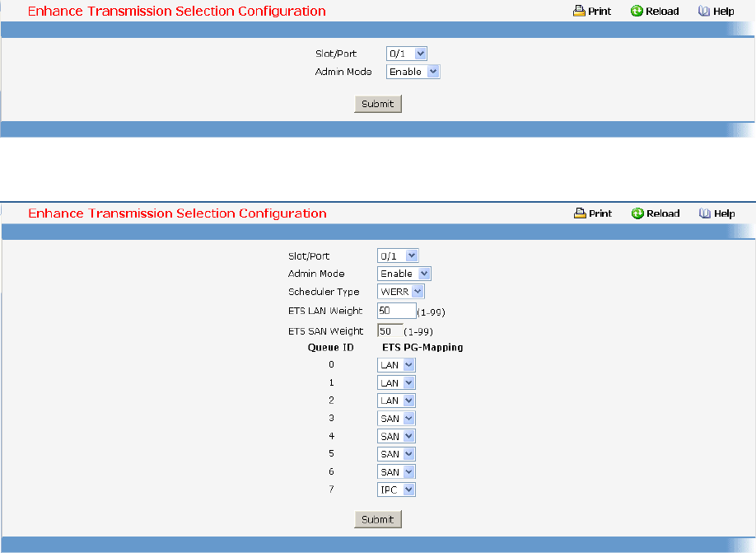This screenshot has height=553, width=756.
Task: Expand the Scheduler Type WERR dropdown
Action: click(x=401, y=292)
